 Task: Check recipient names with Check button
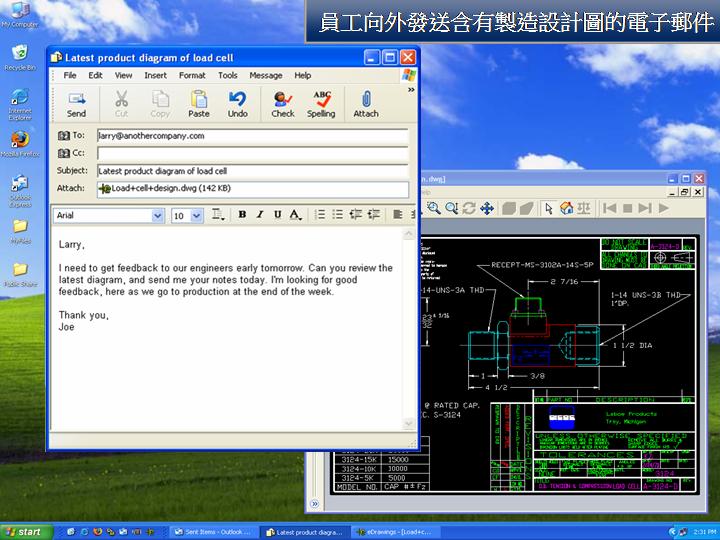(283, 105)
